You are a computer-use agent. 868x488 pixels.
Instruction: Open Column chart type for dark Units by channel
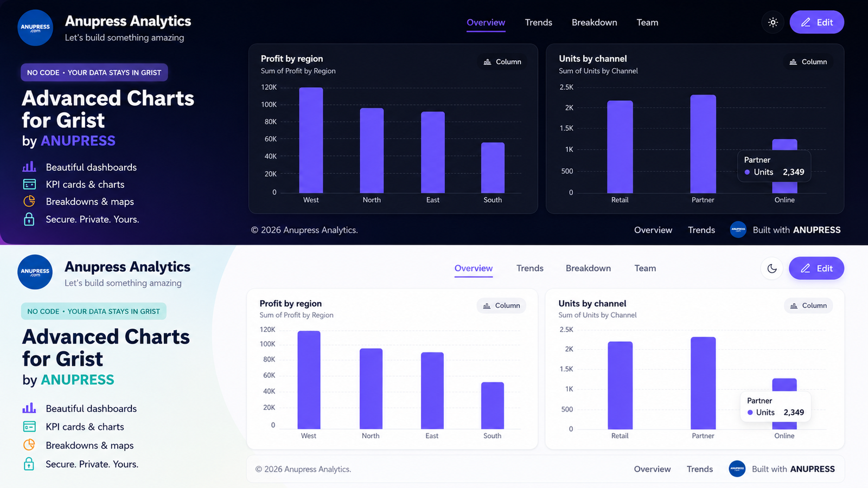(x=808, y=62)
